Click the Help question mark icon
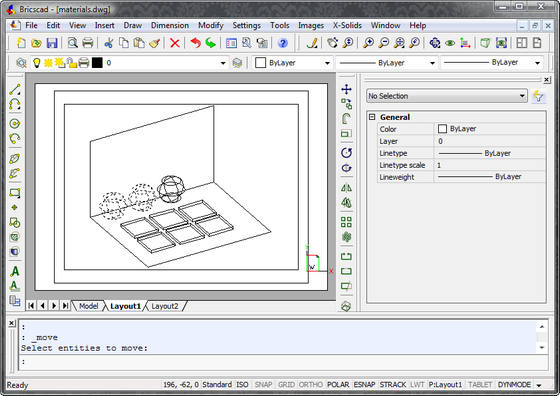 (x=283, y=43)
